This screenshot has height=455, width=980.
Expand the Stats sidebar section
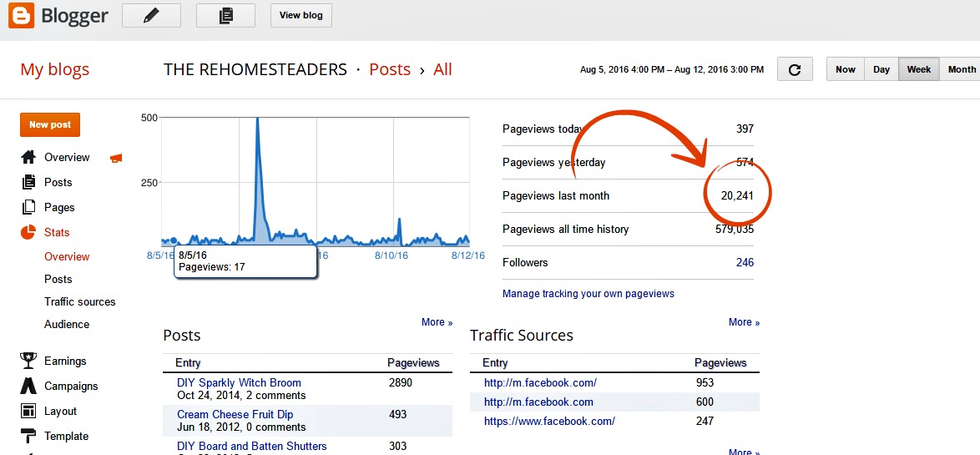57,232
